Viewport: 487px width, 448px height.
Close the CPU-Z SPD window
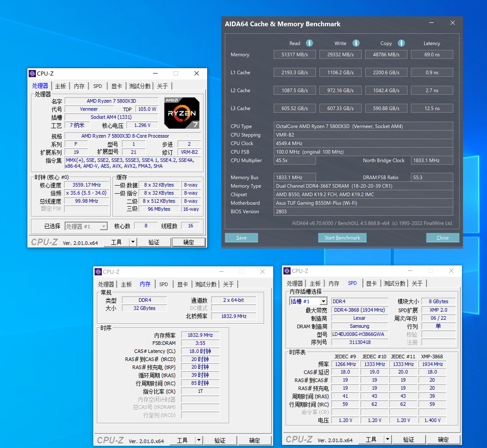coord(451,271)
